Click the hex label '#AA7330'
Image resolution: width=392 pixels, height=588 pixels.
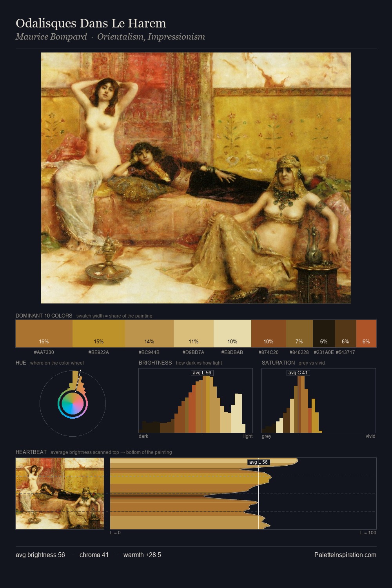click(x=44, y=352)
